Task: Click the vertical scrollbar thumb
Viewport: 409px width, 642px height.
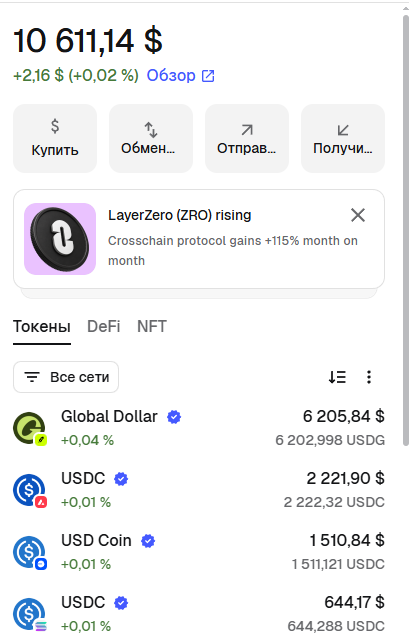Action: click(x=405, y=231)
